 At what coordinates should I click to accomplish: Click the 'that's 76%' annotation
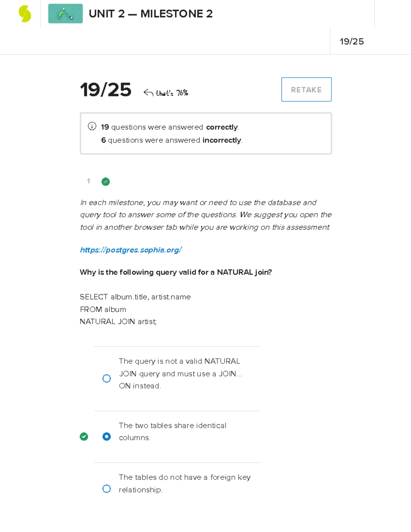[171, 92]
